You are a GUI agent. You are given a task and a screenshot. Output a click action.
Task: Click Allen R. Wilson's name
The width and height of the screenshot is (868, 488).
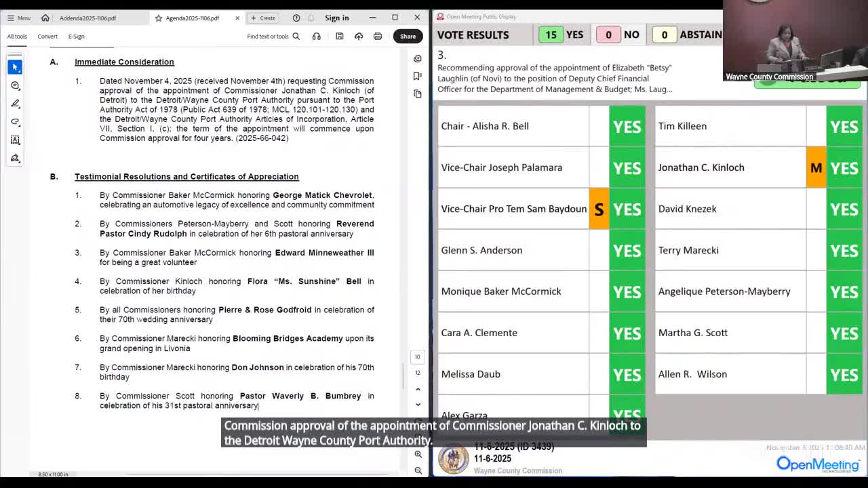tap(692, 374)
